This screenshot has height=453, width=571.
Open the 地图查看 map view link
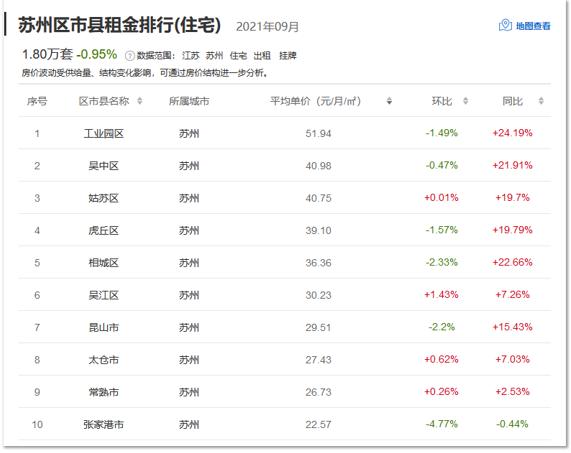[533, 26]
